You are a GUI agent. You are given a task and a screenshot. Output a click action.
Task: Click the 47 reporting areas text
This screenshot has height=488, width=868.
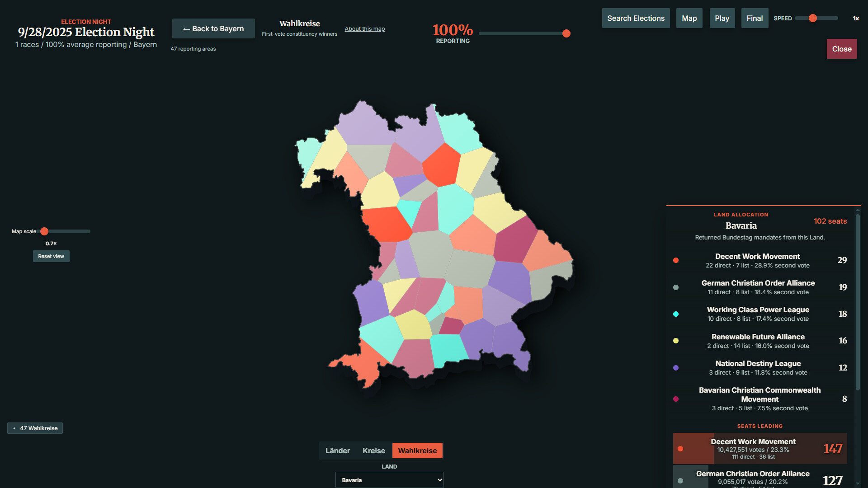point(193,49)
